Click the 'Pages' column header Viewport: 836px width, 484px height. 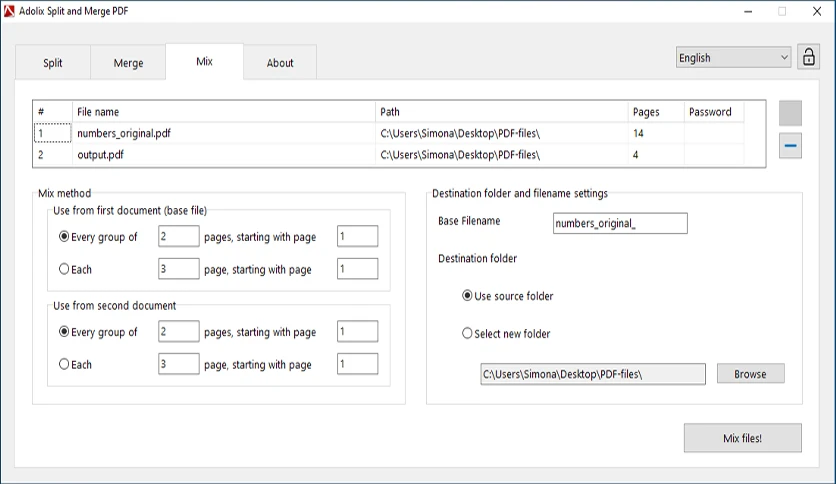point(656,112)
